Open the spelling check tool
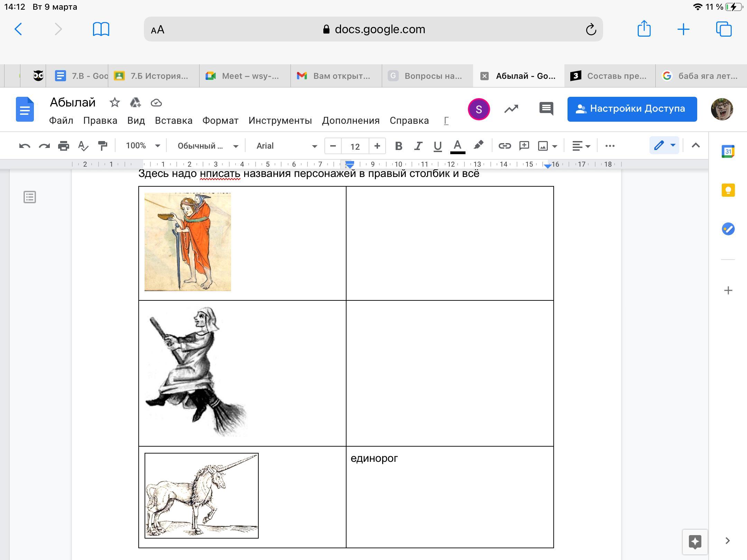This screenshot has width=747, height=560. pyautogui.click(x=83, y=146)
